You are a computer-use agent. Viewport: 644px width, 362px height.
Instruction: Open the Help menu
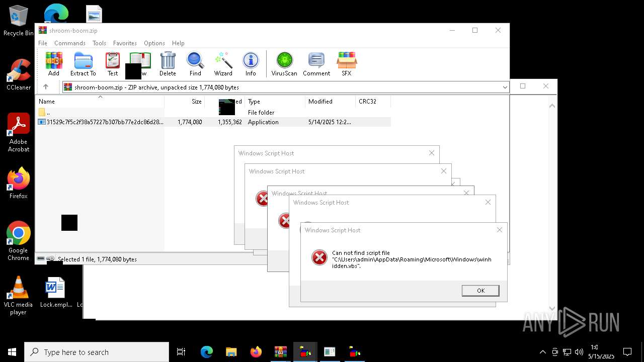tap(178, 43)
